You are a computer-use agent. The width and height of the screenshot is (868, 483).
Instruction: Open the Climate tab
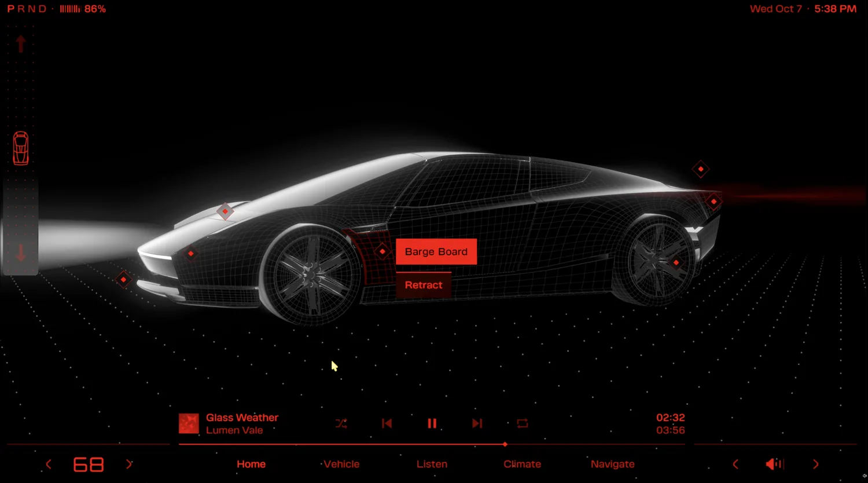[522, 464]
